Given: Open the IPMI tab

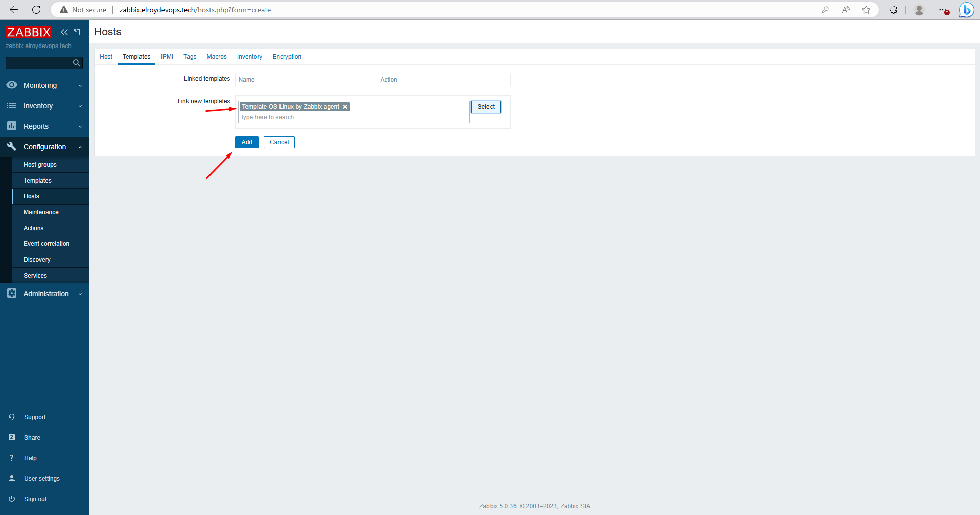Looking at the screenshot, I should (167, 57).
